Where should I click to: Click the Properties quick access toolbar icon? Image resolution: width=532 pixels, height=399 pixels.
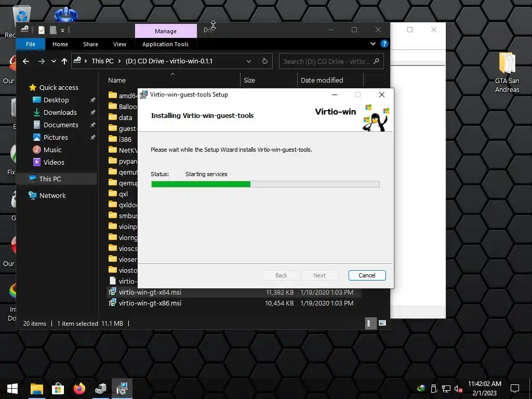point(42,30)
